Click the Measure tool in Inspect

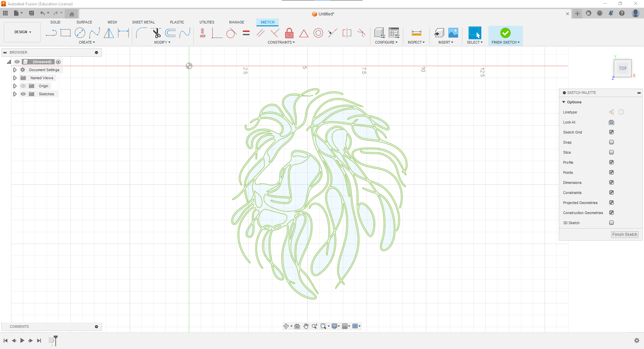[x=416, y=33]
